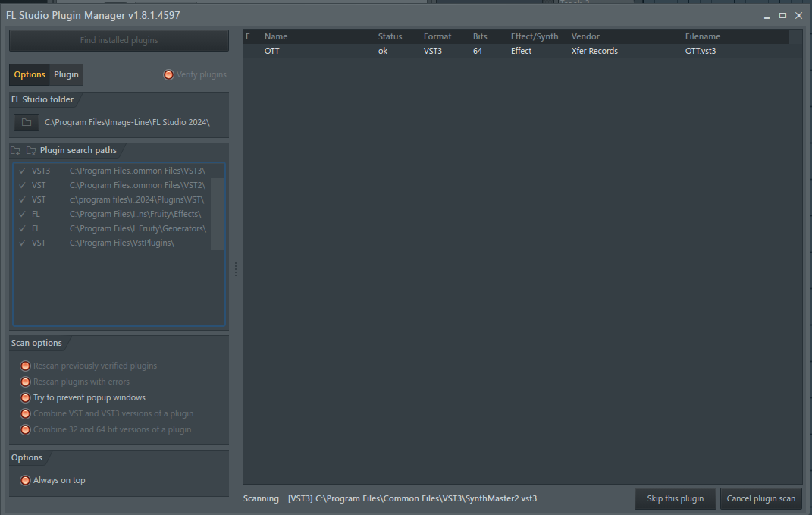
Task: Sort by the Bits column header
Action: pos(480,36)
